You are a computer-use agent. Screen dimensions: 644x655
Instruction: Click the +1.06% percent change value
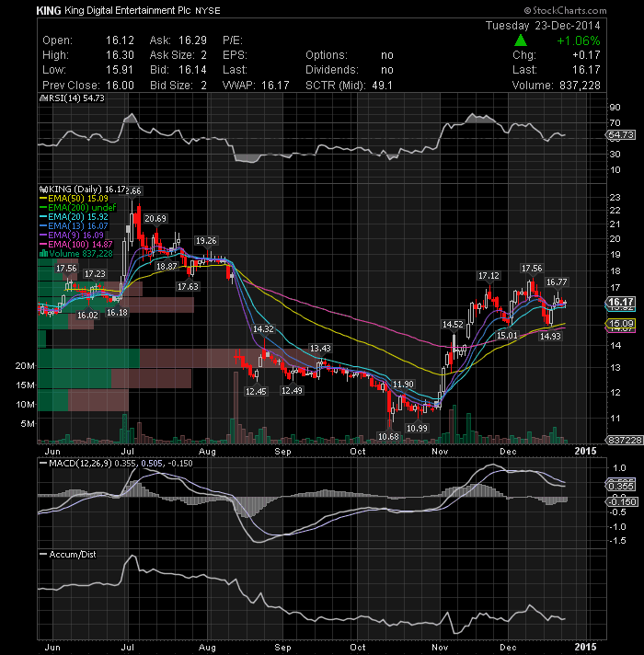[x=578, y=40]
